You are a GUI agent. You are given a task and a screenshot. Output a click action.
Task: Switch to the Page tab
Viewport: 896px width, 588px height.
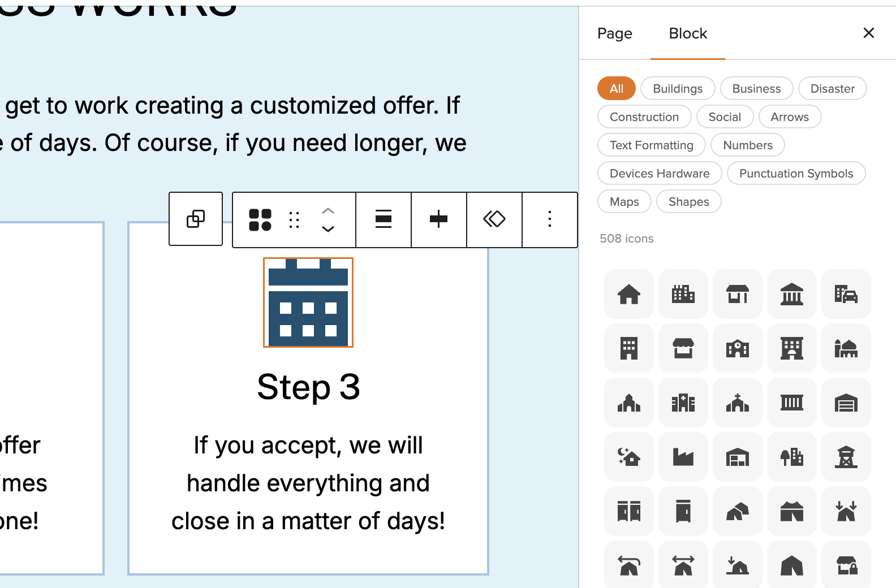pyautogui.click(x=614, y=33)
